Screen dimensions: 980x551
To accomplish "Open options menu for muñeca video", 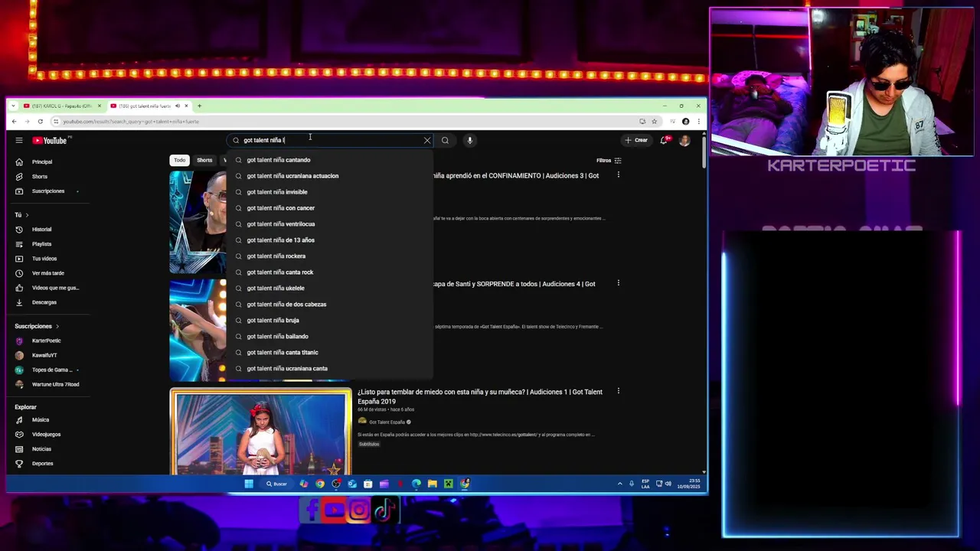I will coord(619,391).
